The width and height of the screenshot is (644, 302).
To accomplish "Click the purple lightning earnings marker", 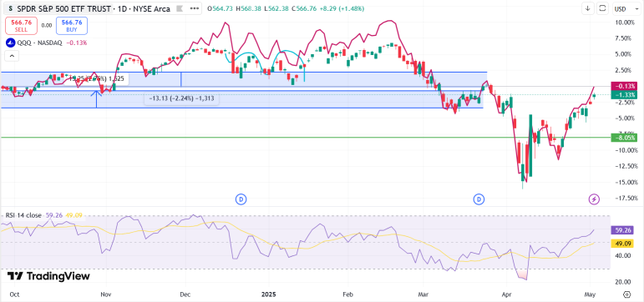I will (595, 199).
